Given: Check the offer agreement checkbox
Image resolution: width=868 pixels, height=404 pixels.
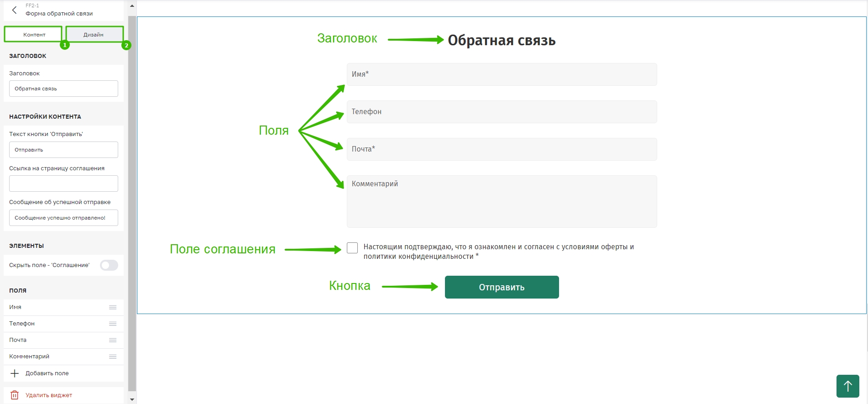Looking at the screenshot, I should point(352,248).
